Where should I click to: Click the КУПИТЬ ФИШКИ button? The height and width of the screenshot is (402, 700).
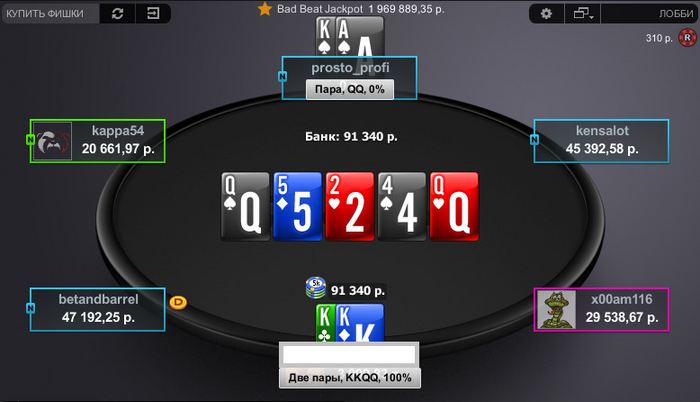(45, 13)
